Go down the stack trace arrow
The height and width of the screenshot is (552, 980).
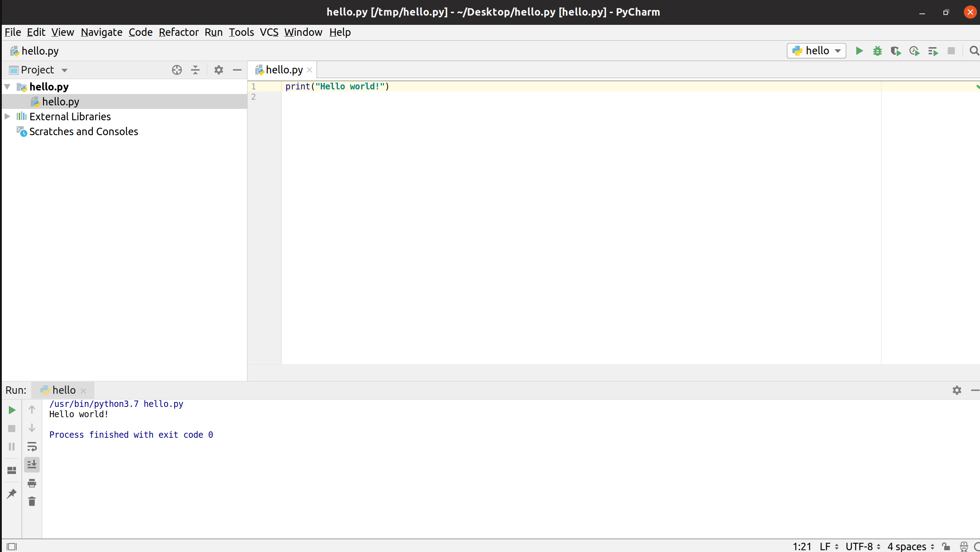[32, 428]
